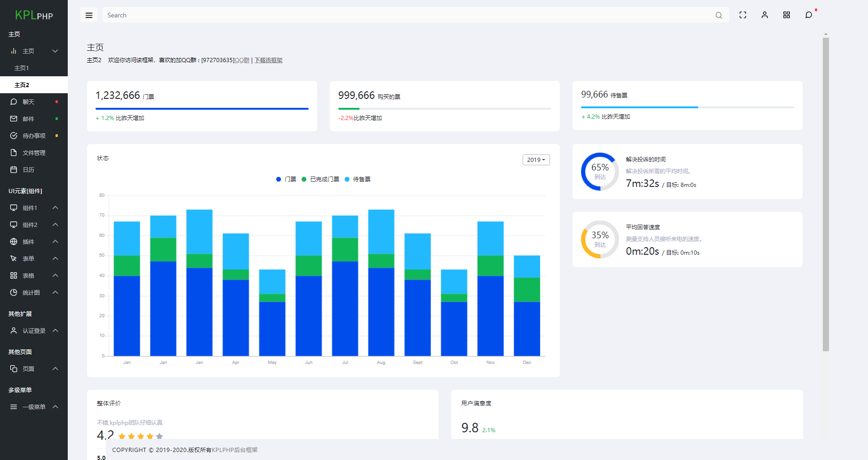Expand the 统计图 sidebar submenu

point(31,292)
